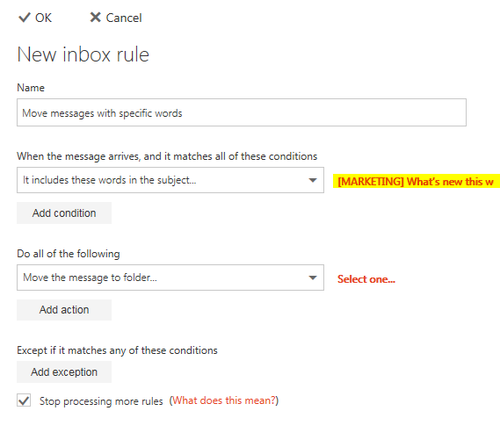Click the 'Name' field label

[x=31, y=88]
